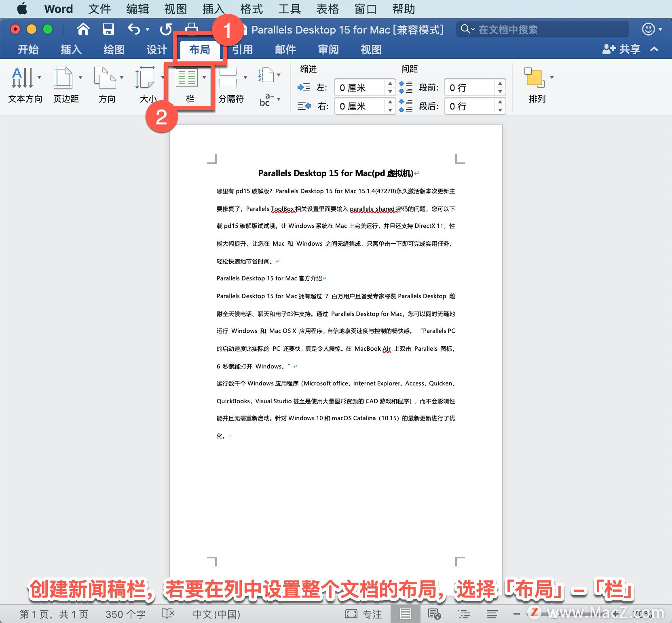Open the 视图 ribbon tab
Viewport: 672px width, 623px height.
[x=371, y=50]
